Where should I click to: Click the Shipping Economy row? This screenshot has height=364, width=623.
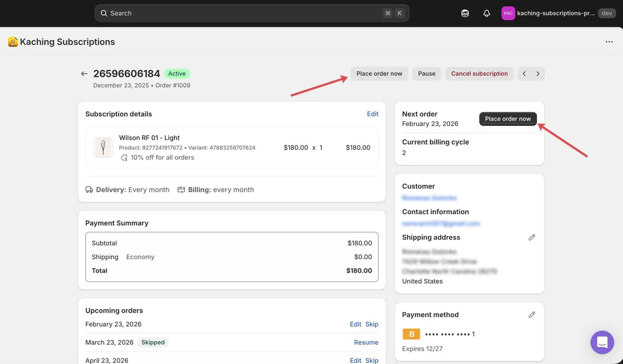(232, 257)
